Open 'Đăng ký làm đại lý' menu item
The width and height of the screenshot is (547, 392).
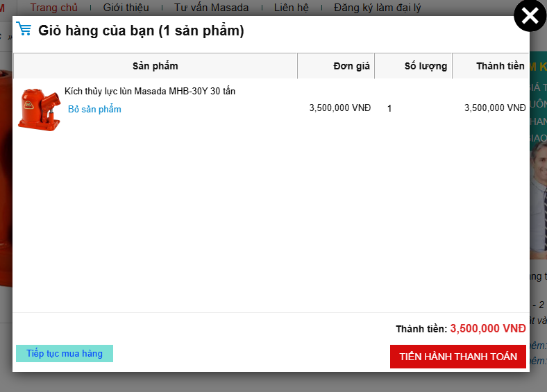[377, 8]
